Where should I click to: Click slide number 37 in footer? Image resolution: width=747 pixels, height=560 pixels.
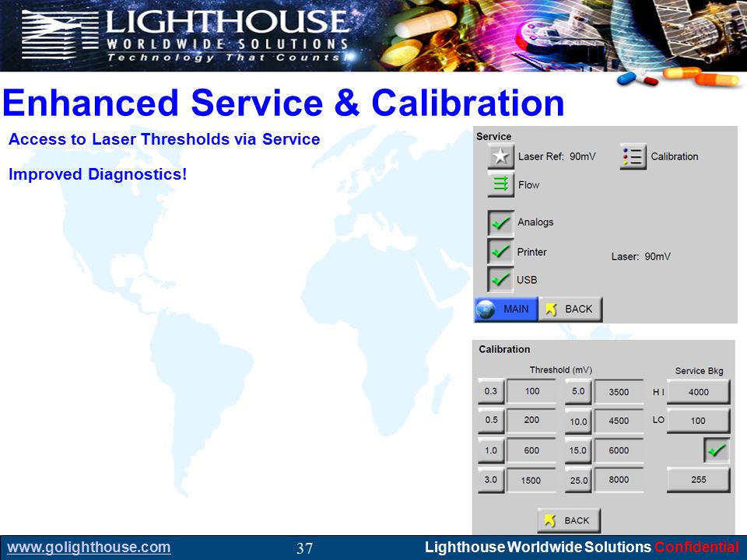pyautogui.click(x=304, y=548)
